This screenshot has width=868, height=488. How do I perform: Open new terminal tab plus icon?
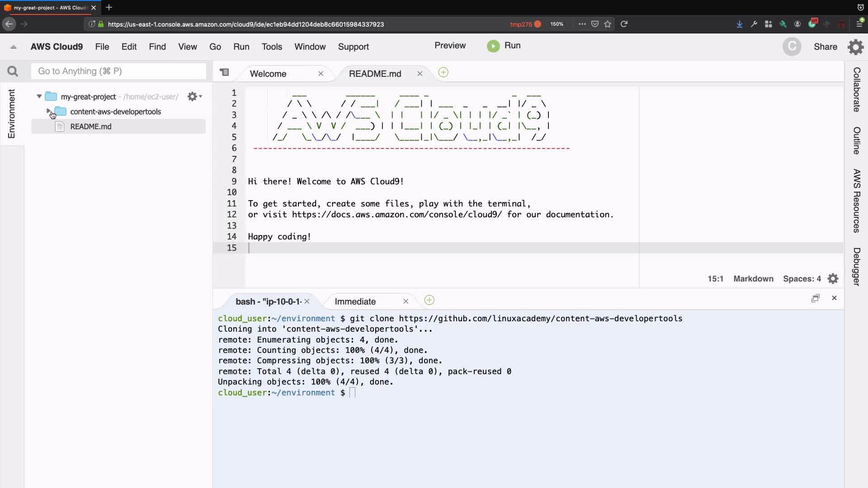429,300
